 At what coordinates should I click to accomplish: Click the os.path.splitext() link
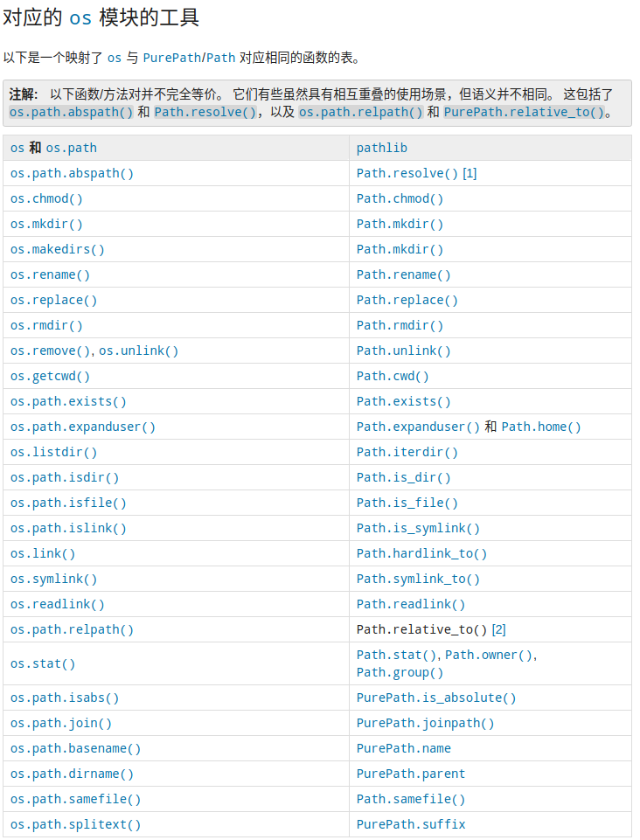coord(75,824)
